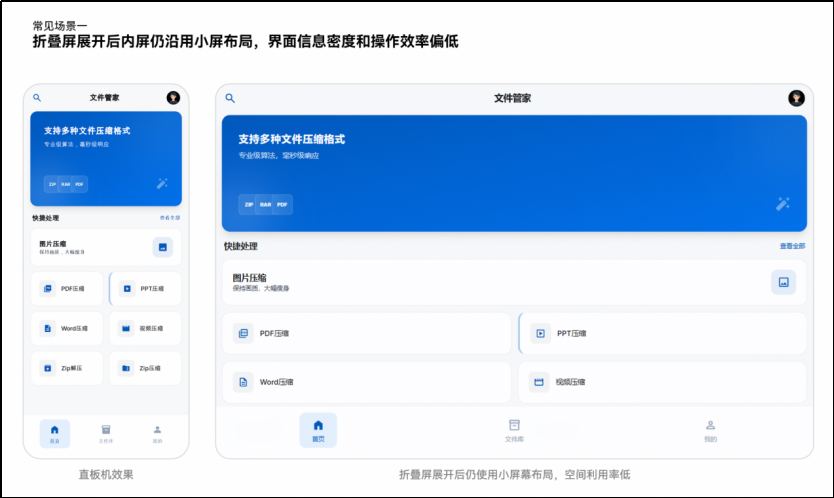Screen dimensions: 834x498
Task: Click 文件管家 title in unfolded layout
Action: pos(512,98)
